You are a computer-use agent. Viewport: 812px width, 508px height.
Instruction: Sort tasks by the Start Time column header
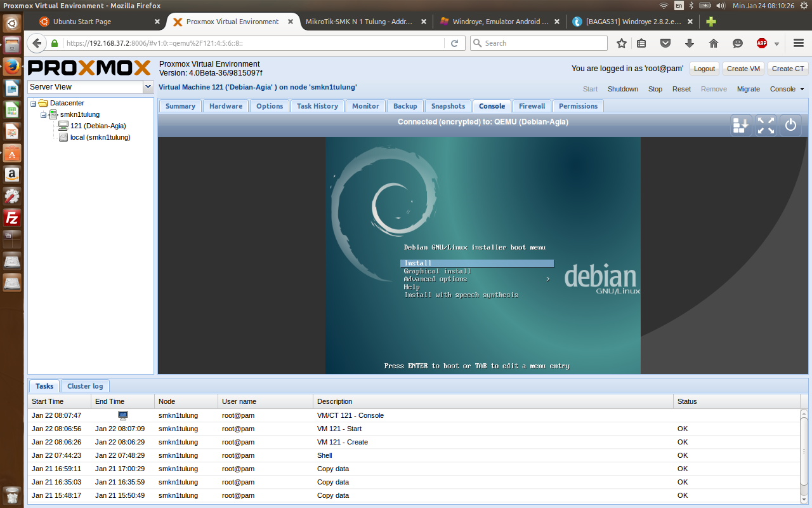point(59,401)
